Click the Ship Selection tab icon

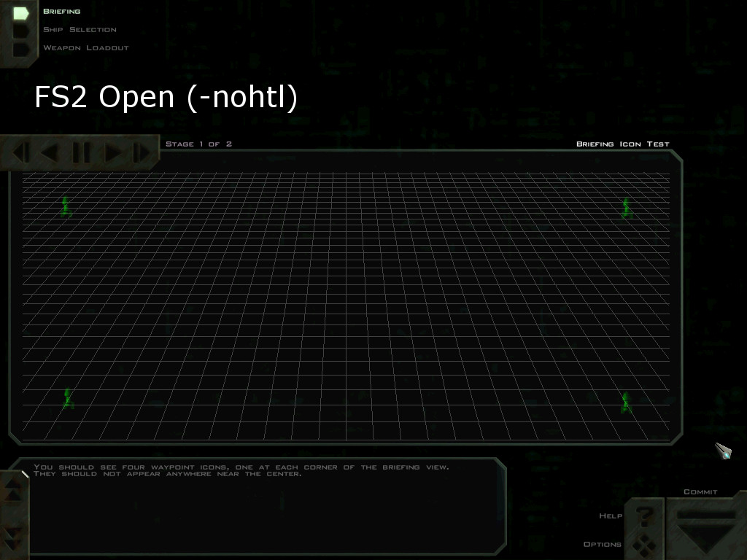coord(21,31)
